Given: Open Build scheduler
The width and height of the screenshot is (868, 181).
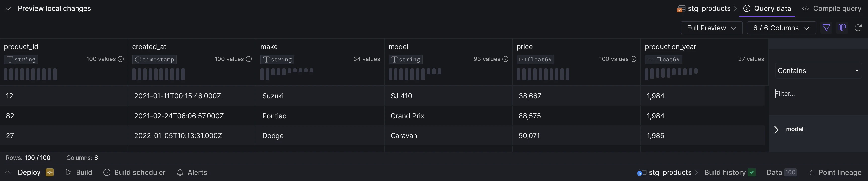Looking at the screenshot, I should tap(134, 172).
